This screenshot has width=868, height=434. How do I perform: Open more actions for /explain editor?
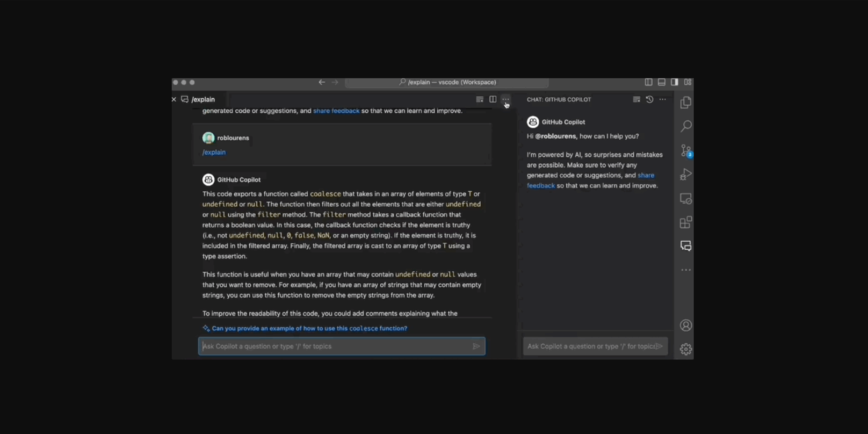pyautogui.click(x=505, y=99)
